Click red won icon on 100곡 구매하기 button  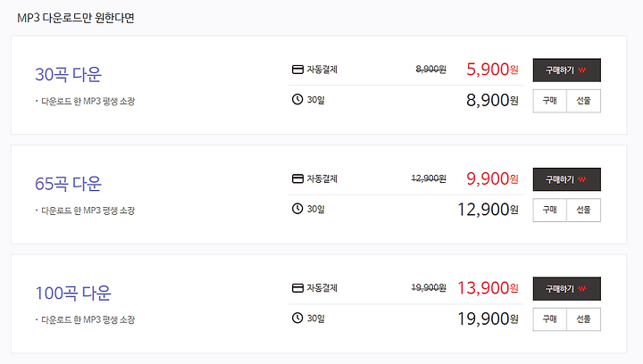(x=582, y=289)
